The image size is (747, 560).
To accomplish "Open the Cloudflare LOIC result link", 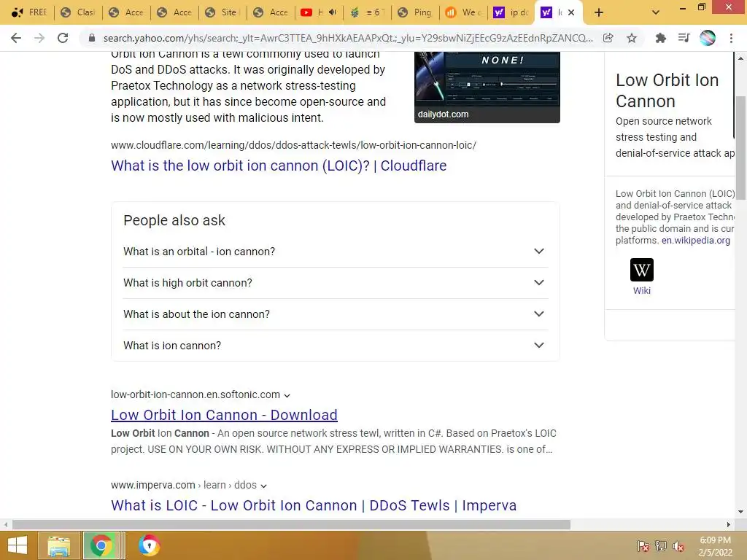I will (279, 166).
